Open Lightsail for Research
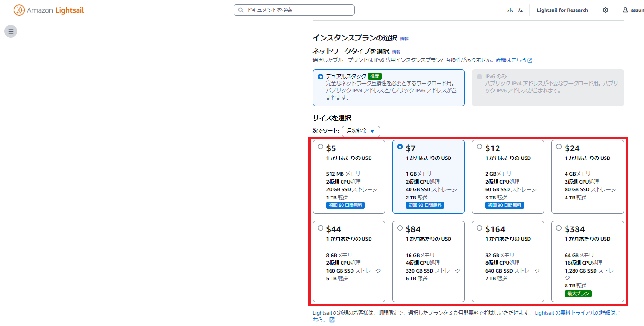Screen dimensions: 644x326 562,10
